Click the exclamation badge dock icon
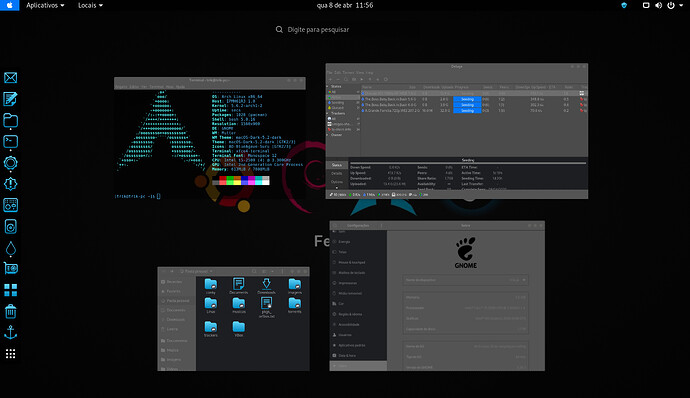This screenshot has width=690, height=398. (x=11, y=184)
